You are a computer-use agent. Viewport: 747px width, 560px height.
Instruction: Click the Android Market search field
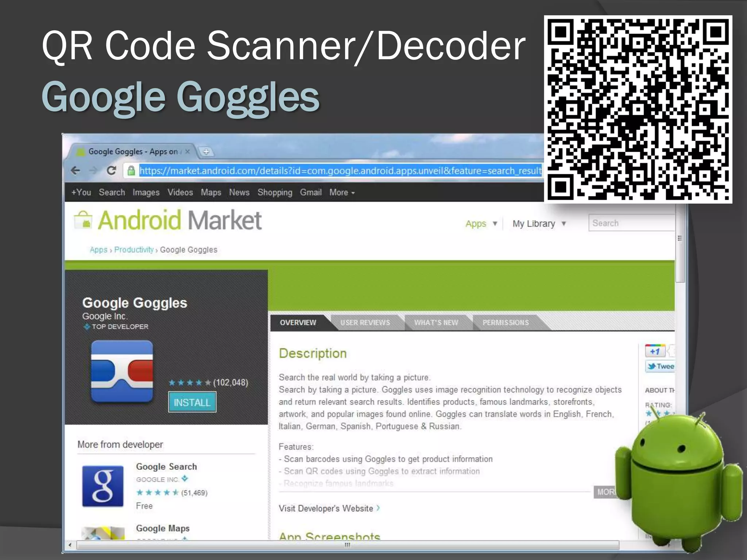[x=632, y=223]
